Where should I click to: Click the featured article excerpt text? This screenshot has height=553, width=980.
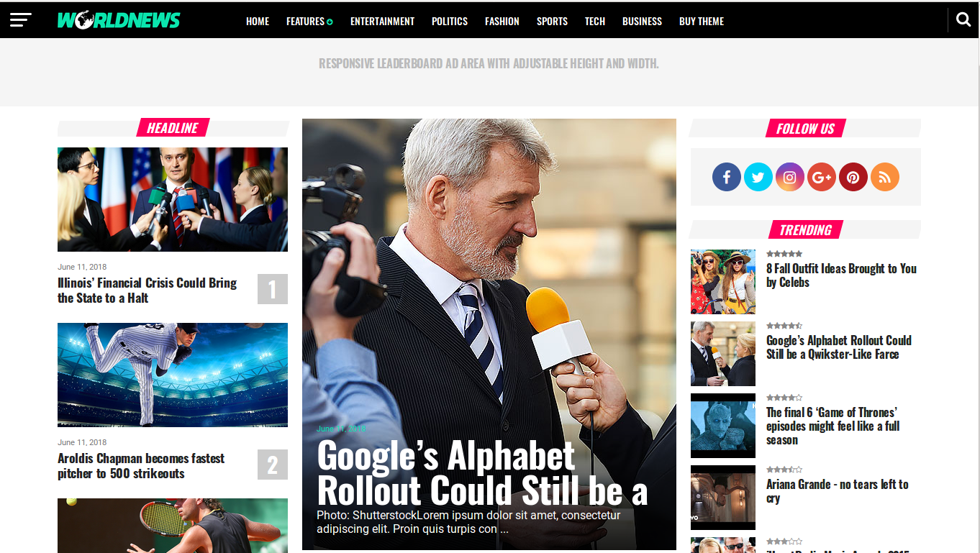(x=468, y=522)
